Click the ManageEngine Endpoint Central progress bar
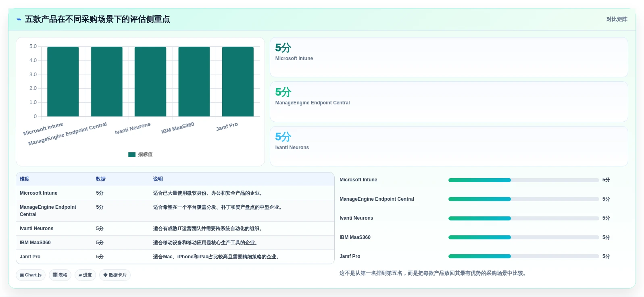The image size is (644, 297). click(x=523, y=199)
